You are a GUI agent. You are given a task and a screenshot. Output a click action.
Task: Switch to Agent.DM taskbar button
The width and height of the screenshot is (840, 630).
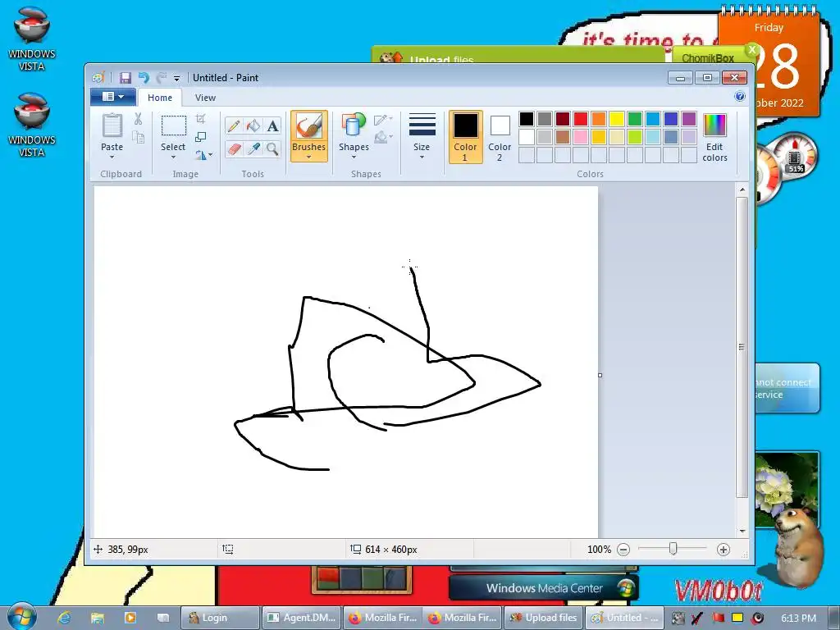click(302, 618)
